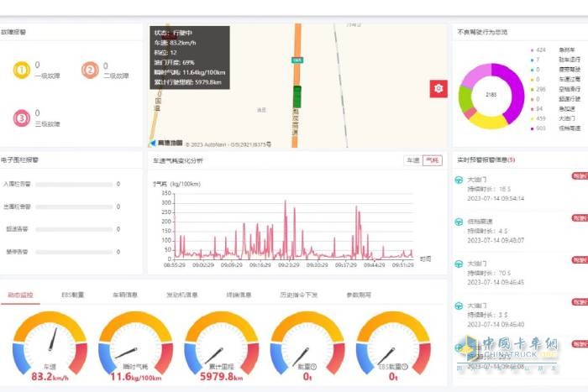Click the 超速告警 progress bar

[74, 229]
